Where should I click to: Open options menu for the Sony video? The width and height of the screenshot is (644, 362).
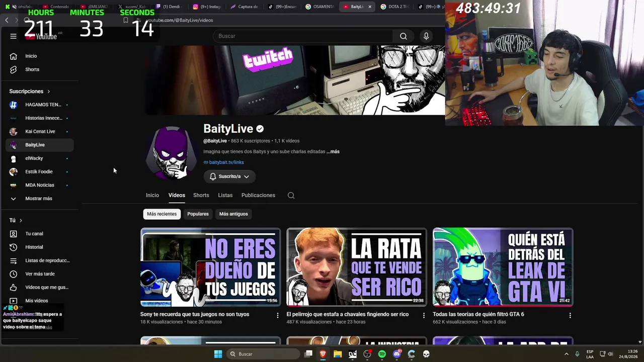point(278,315)
